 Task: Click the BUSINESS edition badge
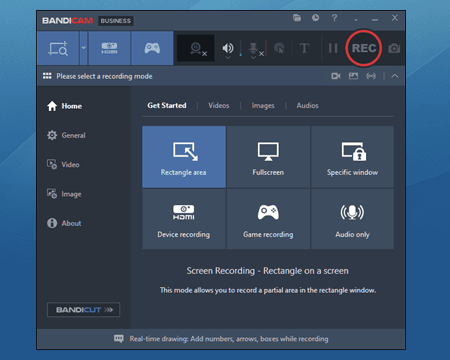click(116, 21)
